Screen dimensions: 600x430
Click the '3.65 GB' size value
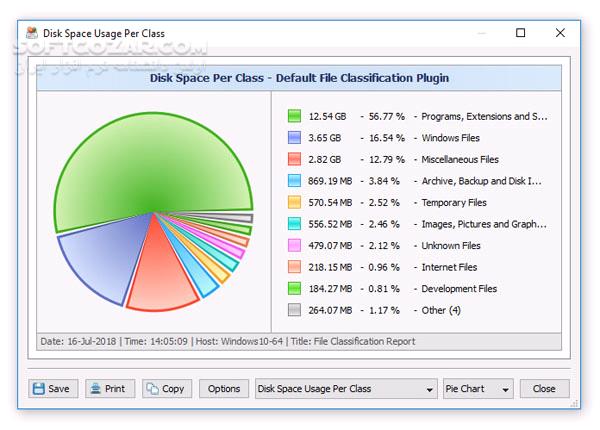[x=324, y=138]
